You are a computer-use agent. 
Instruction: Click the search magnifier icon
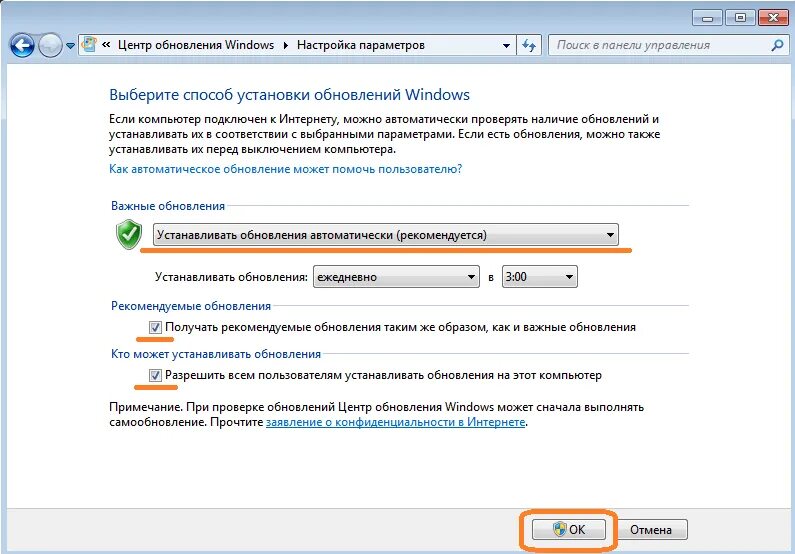pyautogui.click(x=777, y=45)
